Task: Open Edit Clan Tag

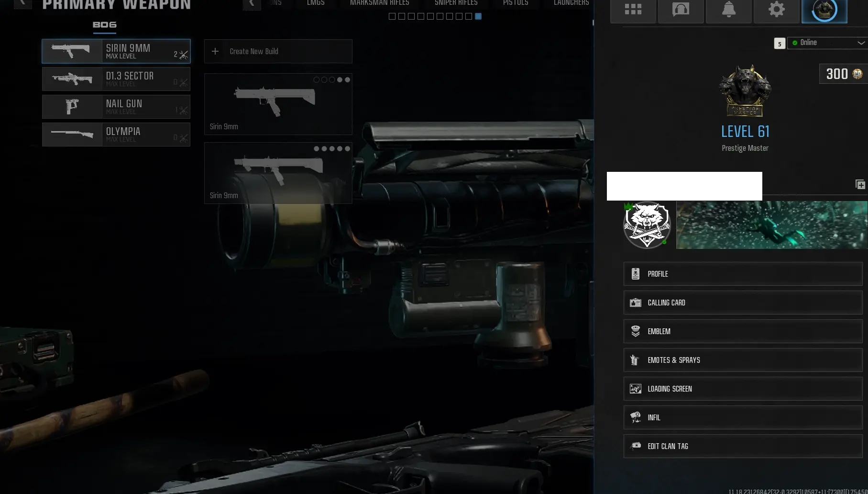Action: point(743,446)
